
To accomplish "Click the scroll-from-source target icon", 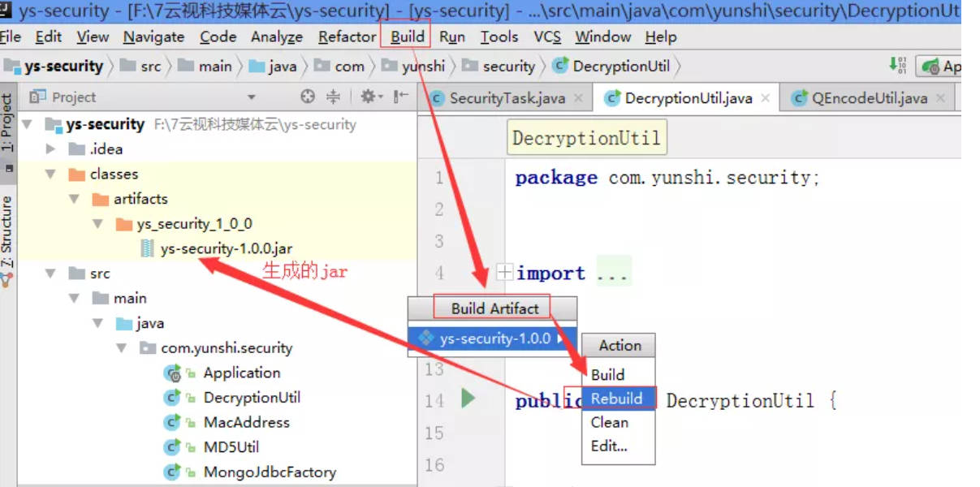I will pos(308,97).
